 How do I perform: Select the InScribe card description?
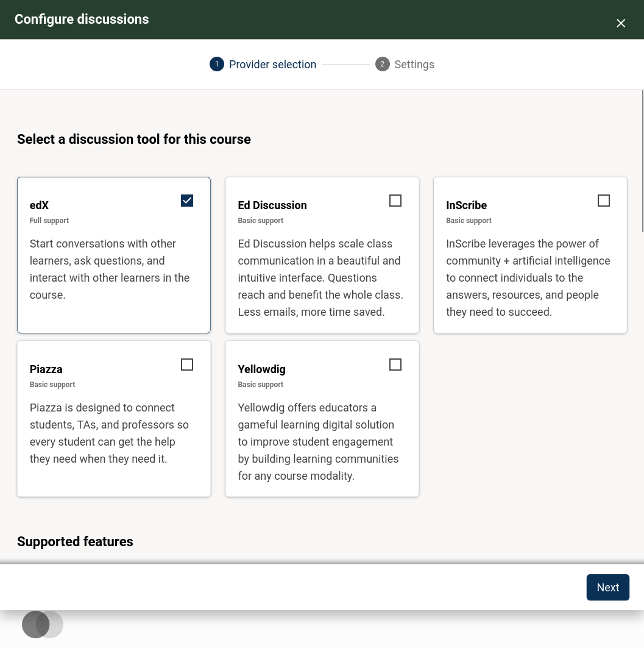tap(528, 278)
